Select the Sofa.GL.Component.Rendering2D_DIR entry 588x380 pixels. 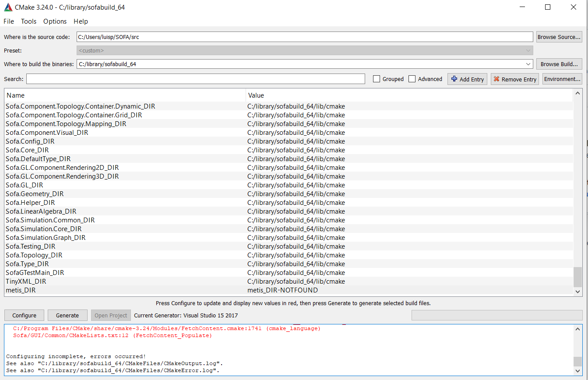point(62,168)
